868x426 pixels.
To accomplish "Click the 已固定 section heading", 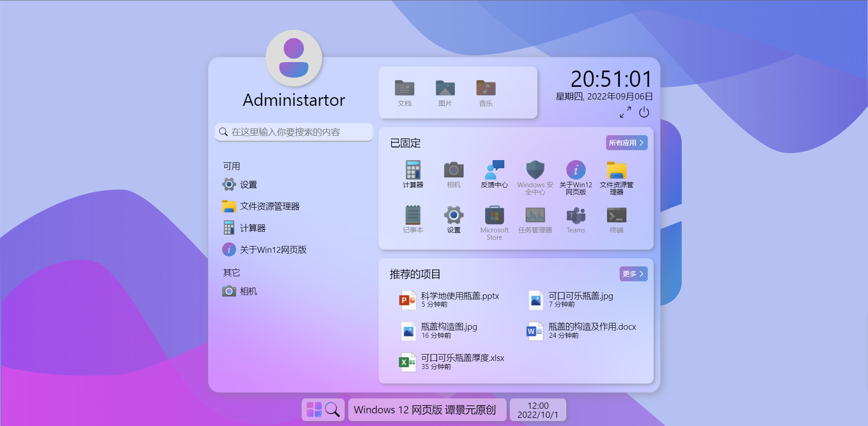I will [405, 143].
